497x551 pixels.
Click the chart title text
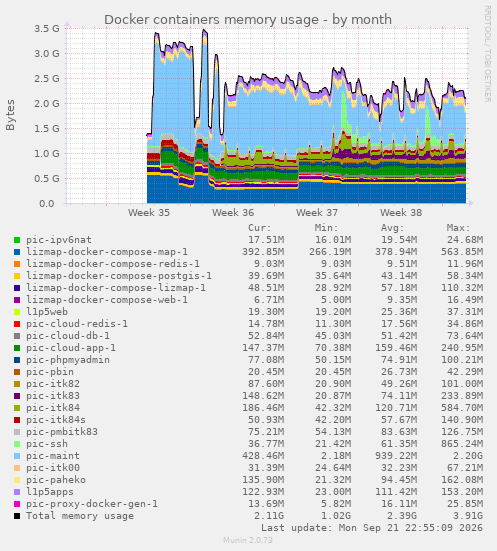click(248, 20)
